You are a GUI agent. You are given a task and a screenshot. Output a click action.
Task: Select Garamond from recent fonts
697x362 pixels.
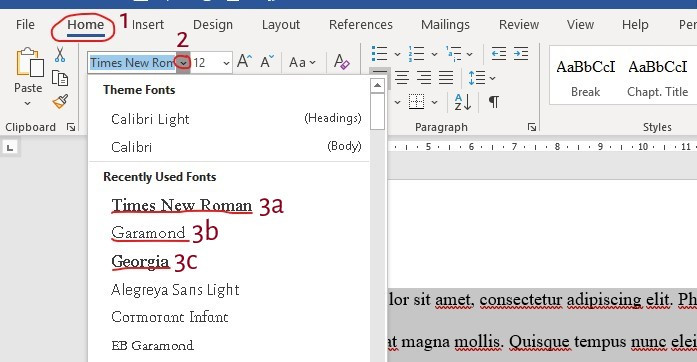click(229, 233)
